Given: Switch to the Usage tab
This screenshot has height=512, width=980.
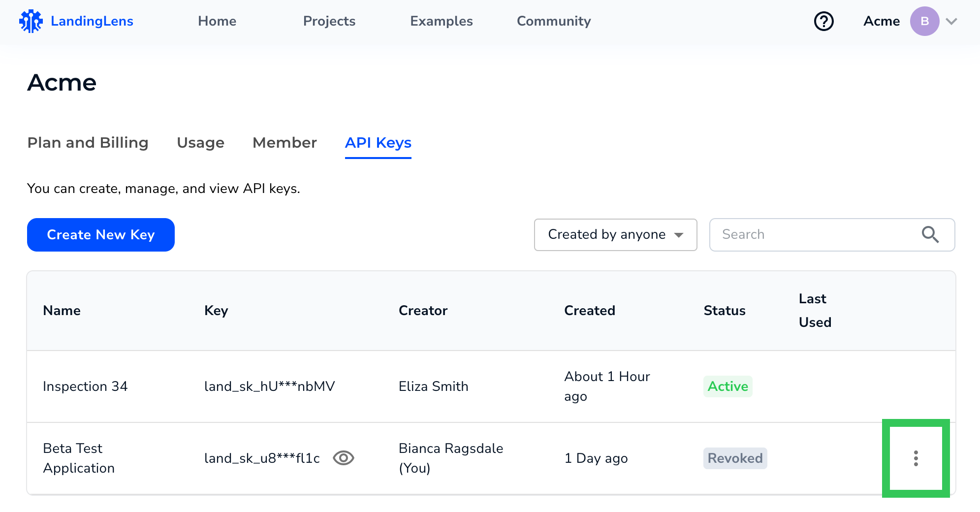Looking at the screenshot, I should pos(200,143).
